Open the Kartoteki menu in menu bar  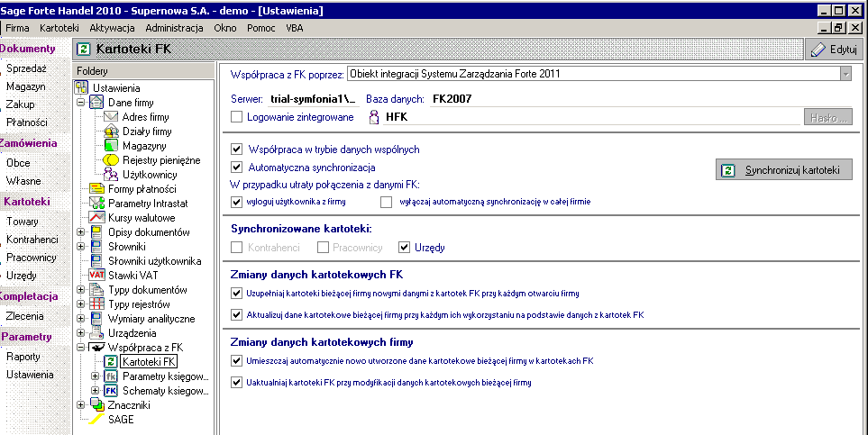[x=59, y=28]
